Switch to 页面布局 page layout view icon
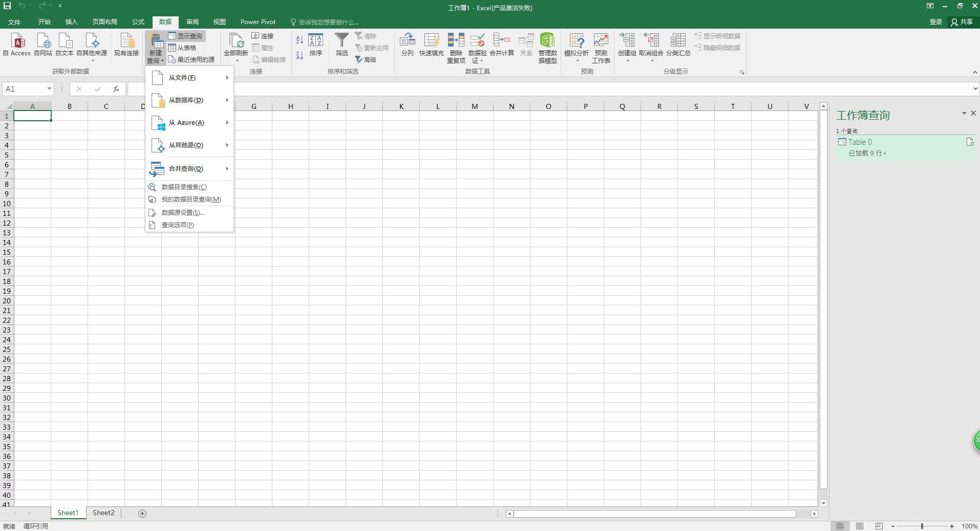This screenshot has height=531, width=980. pos(860,526)
